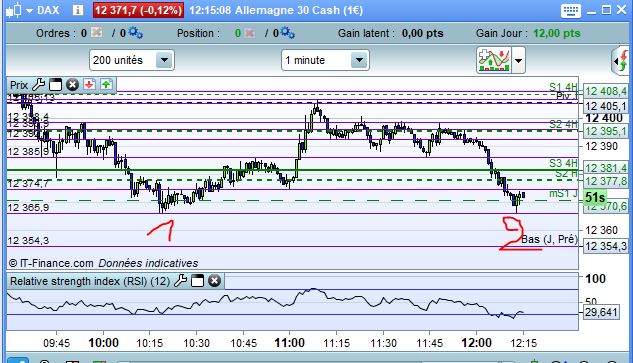Viewport: 633px width, 363px height.
Task: Click the add indicators chart icon
Action: [x=494, y=60]
